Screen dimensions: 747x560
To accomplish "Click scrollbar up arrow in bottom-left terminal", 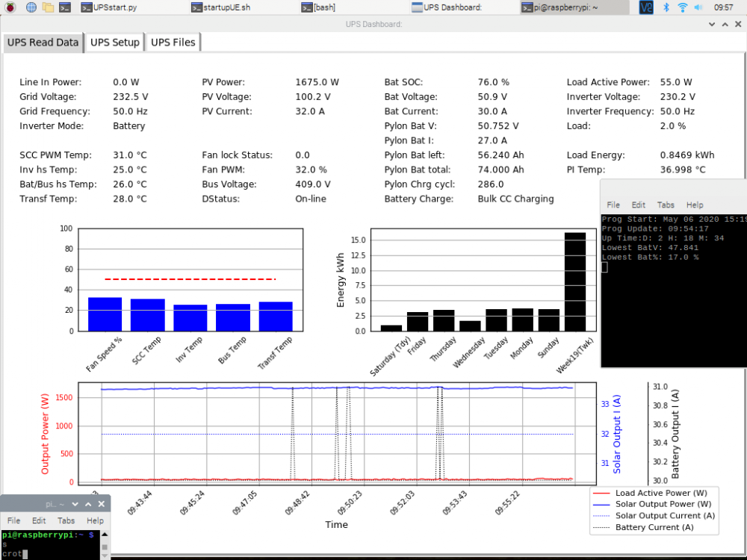I will tap(105, 535).
